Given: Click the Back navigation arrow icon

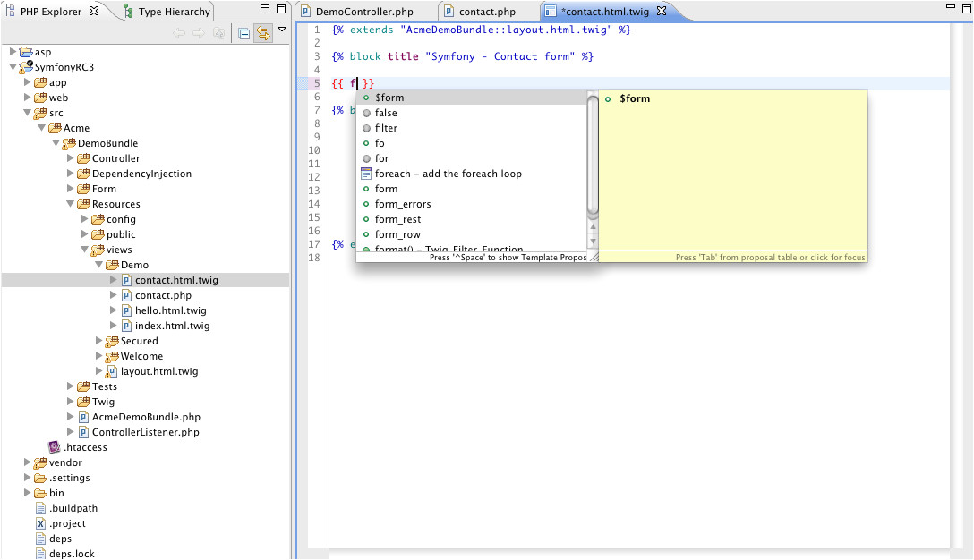Looking at the screenshot, I should tap(179, 33).
